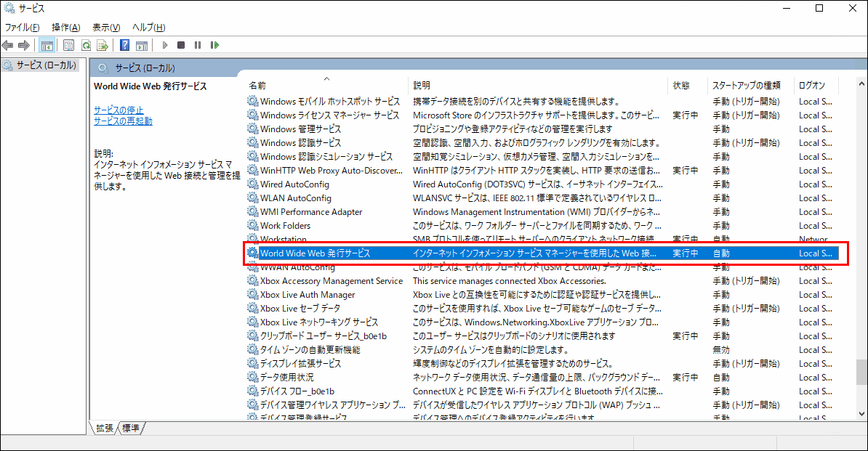Click the gear icon of Windows 認識サービス
The height and width of the screenshot is (451, 868).
pos(252,142)
